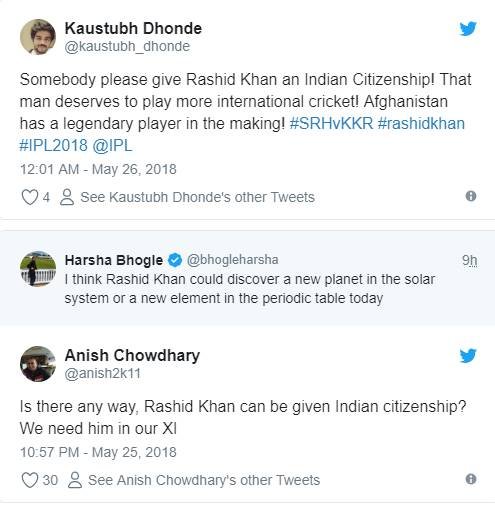Click Harsha Bhogle's verified badge
Viewport: 495px width, 509px height.
pyautogui.click(x=175, y=260)
